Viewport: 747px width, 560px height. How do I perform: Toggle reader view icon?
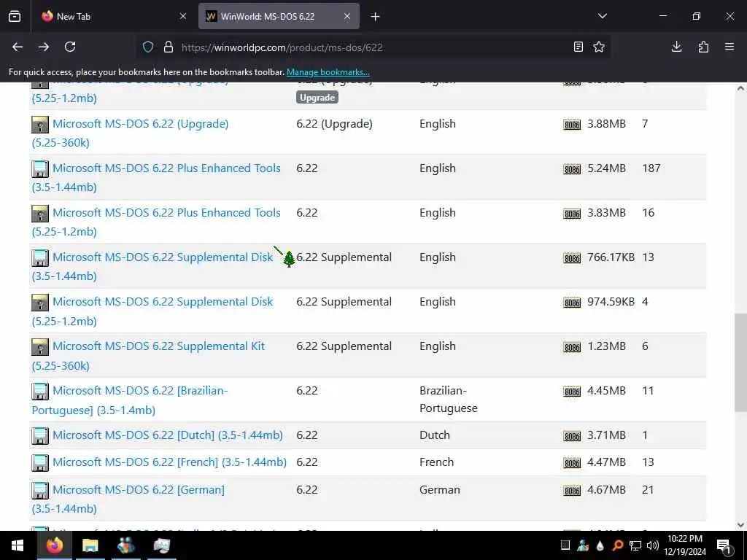click(x=578, y=47)
